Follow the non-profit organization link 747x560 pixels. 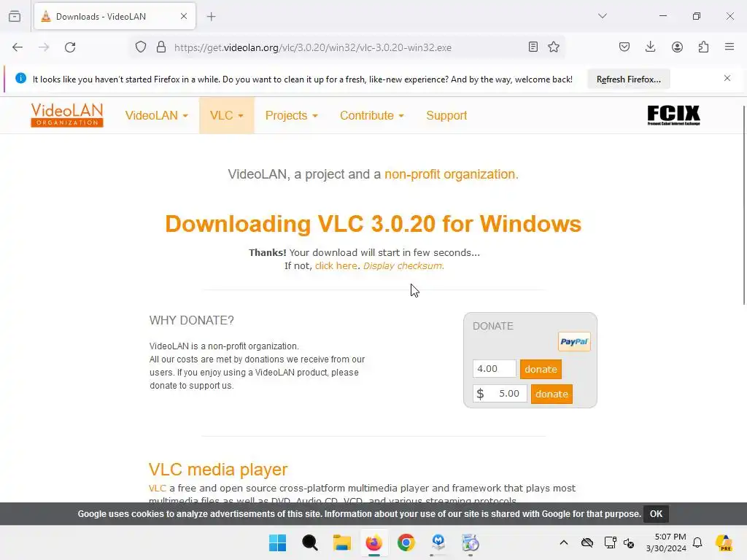(451, 174)
